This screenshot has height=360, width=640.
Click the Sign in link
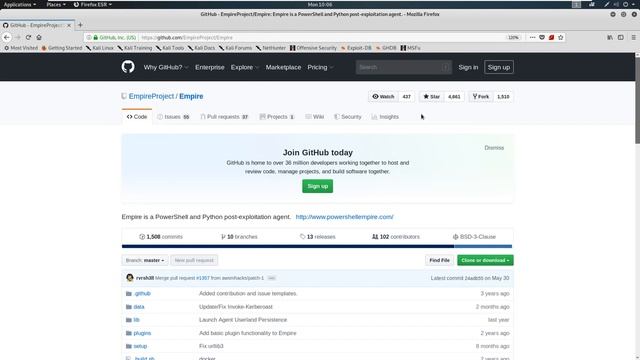468,67
